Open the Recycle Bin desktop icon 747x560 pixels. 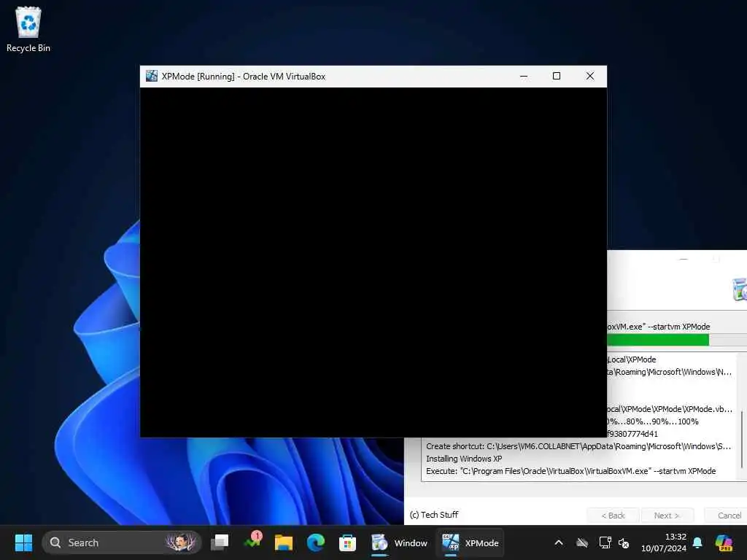click(28, 29)
